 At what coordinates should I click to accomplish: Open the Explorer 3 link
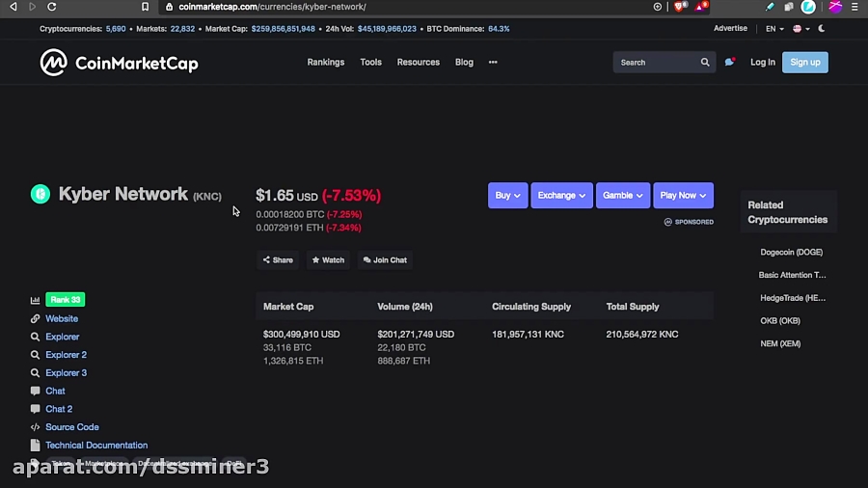click(x=66, y=373)
